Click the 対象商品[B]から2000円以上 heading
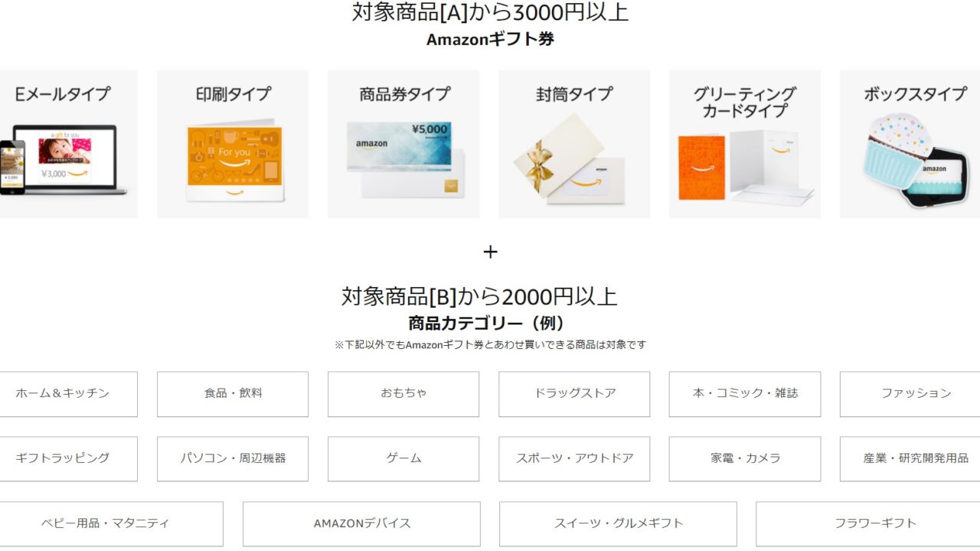980x551 pixels. coord(479,296)
